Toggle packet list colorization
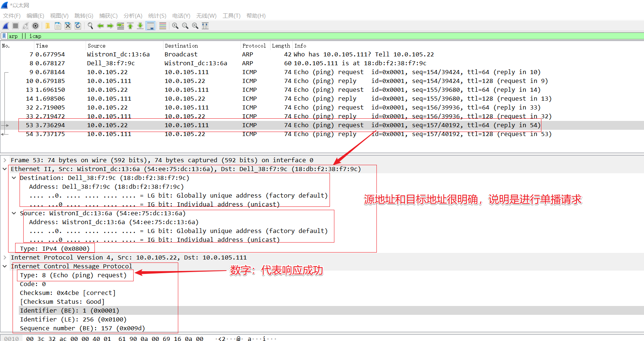 (163, 26)
